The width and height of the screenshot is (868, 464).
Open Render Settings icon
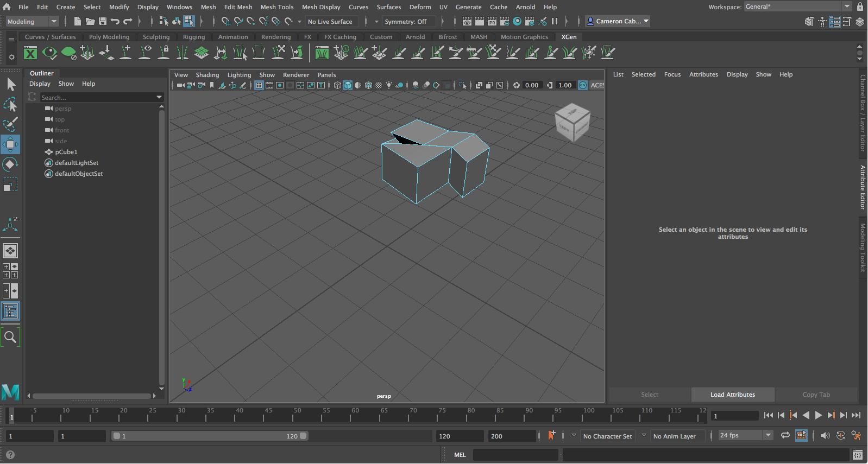pyautogui.click(x=505, y=21)
